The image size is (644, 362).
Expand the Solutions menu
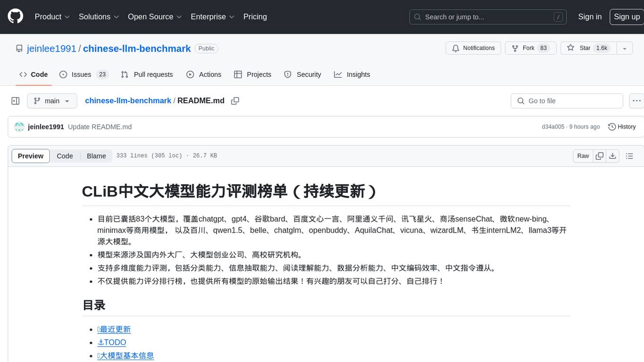99,17
